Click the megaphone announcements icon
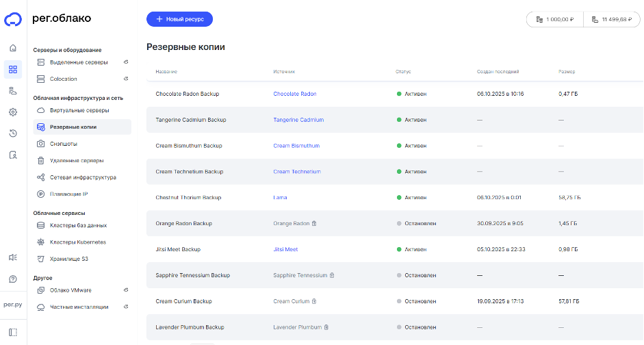Viewport: 644px width, 345px height. 12,257
